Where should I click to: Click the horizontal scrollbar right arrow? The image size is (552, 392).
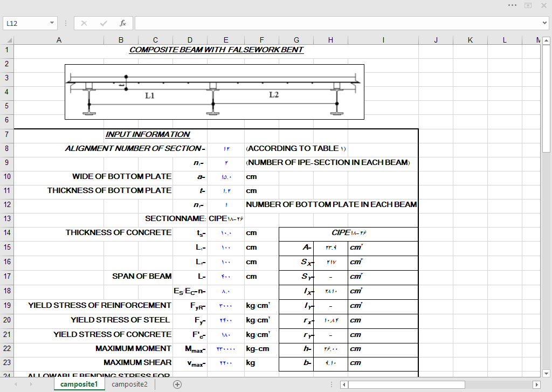point(536,384)
